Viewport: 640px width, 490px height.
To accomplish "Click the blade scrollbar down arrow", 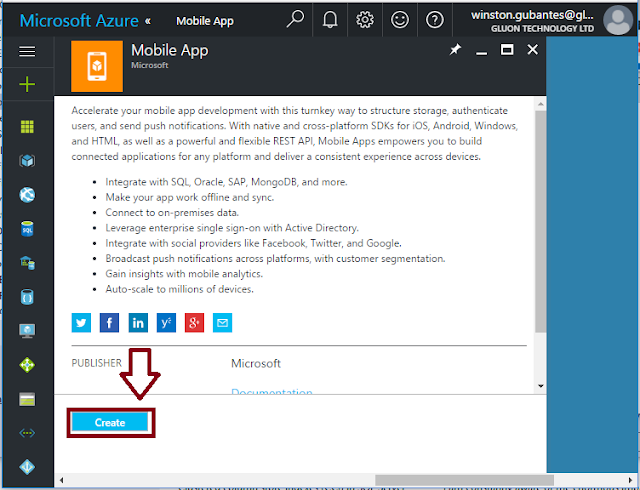I will 540,386.
